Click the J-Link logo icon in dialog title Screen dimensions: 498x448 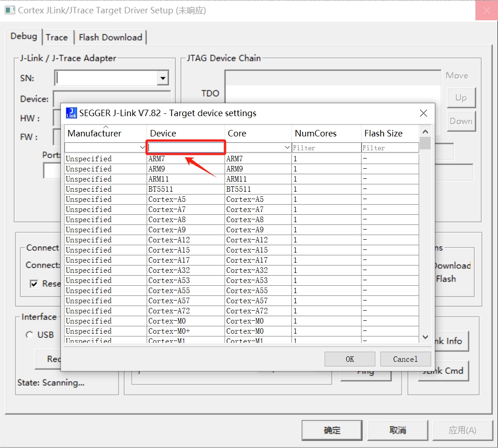click(x=71, y=113)
